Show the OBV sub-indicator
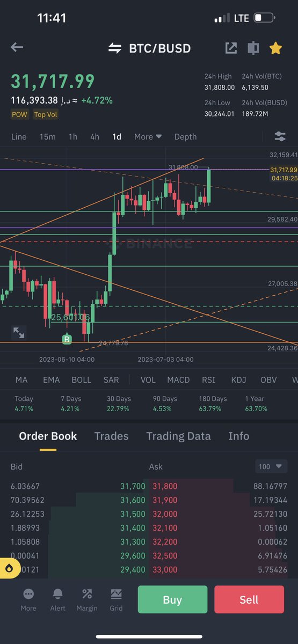This screenshot has width=298, height=644. click(x=268, y=379)
